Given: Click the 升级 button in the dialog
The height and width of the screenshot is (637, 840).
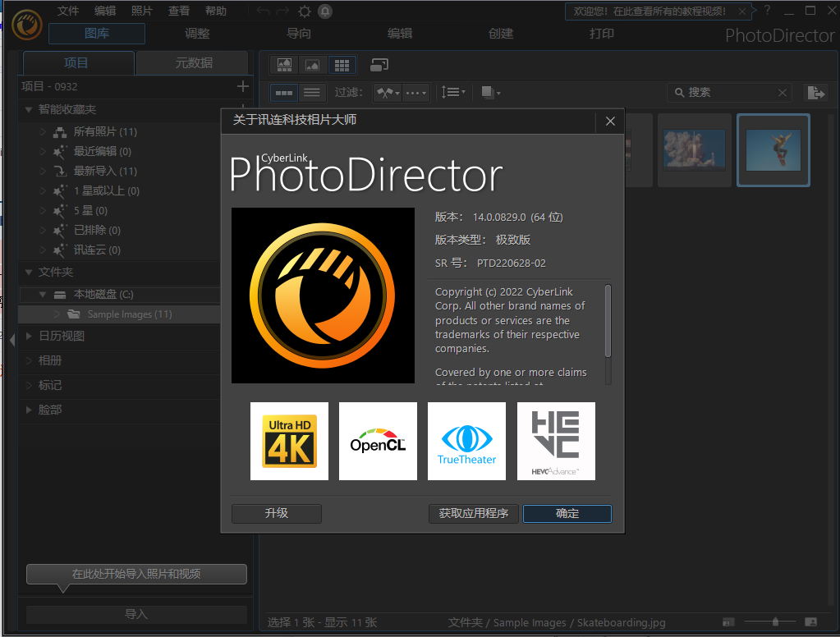Looking at the screenshot, I should pos(277,514).
